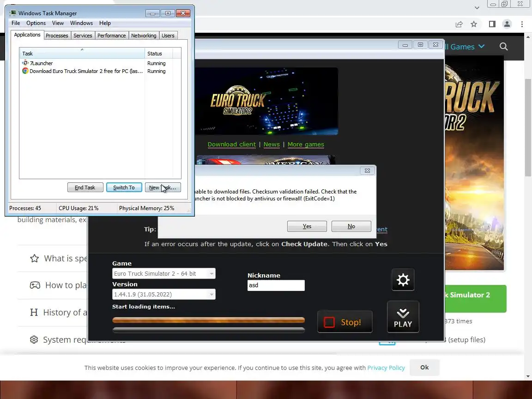Click gamepad icon beside How to play
The width and height of the screenshot is (532, 399).
pos(35,285)
